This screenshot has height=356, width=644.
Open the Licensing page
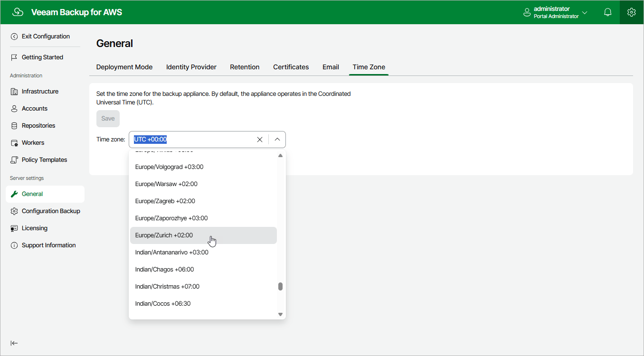point(35,228)
